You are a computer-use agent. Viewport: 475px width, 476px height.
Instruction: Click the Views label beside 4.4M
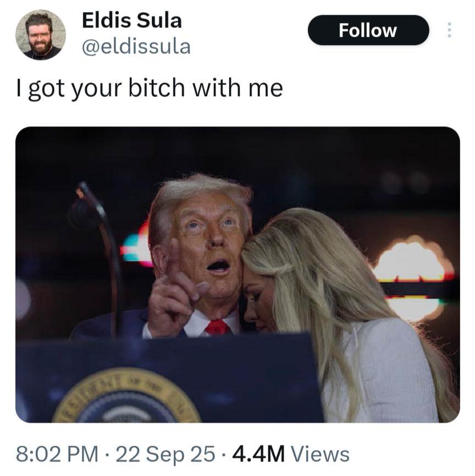320,454
